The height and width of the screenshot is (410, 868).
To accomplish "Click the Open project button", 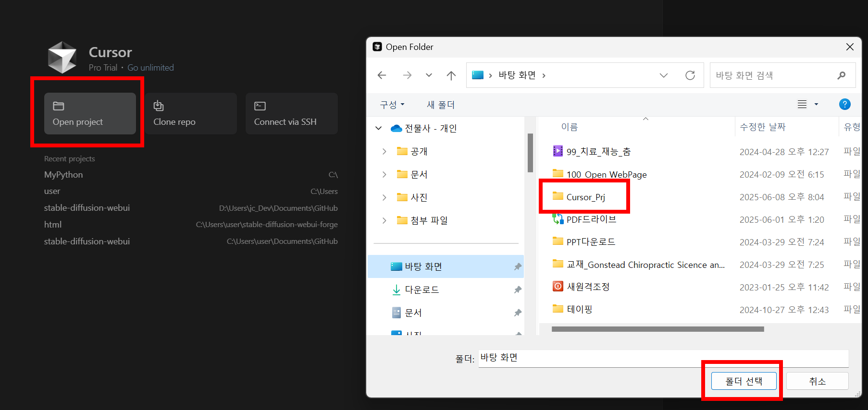I will (90, 113).
